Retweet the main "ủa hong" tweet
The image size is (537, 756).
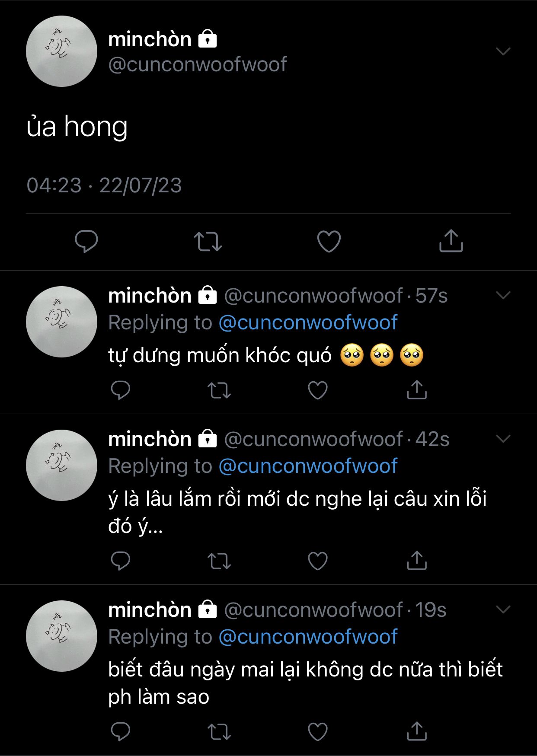pos(208,241)
